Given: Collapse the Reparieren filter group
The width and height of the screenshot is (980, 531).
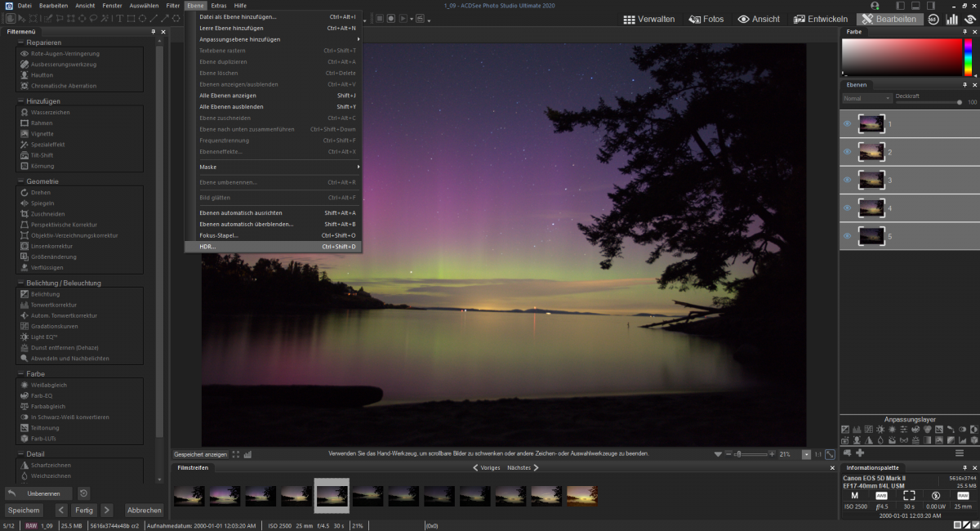Looking at the screenshot, I should [x=20, y=42].
